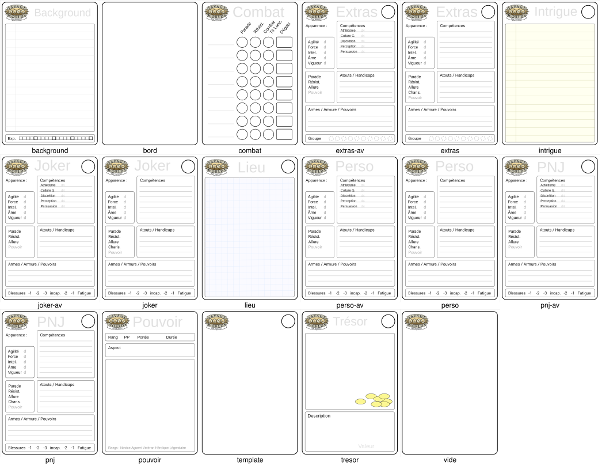The image size is (600, 464).
Task: Click the vide file name label
Action: tap(450, 460)
